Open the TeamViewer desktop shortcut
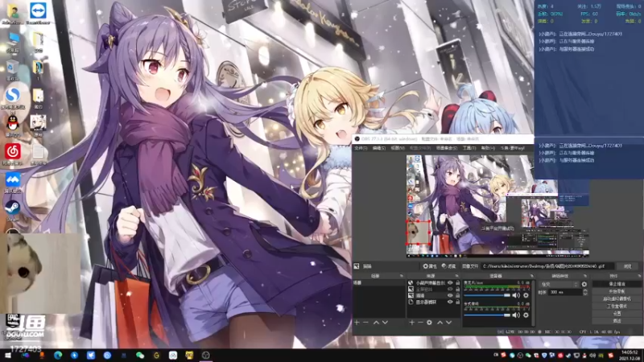This screenshot has width=644, height=362. 38,12
